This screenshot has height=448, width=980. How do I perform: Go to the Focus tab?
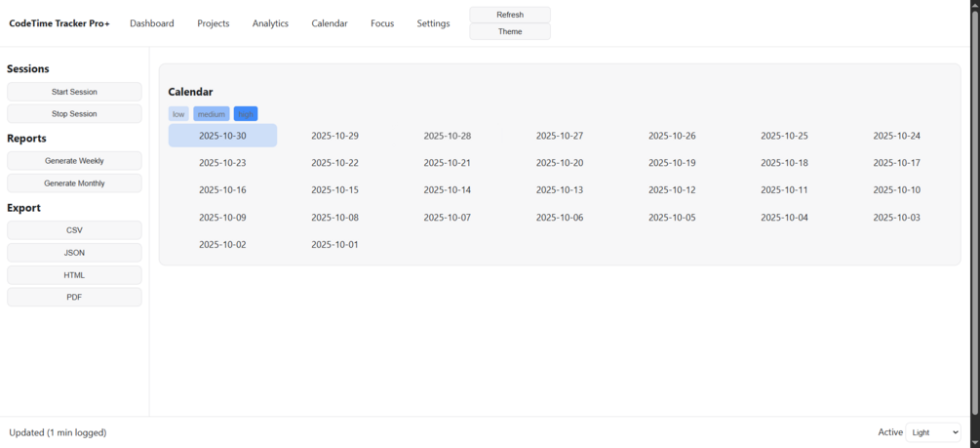382,23
